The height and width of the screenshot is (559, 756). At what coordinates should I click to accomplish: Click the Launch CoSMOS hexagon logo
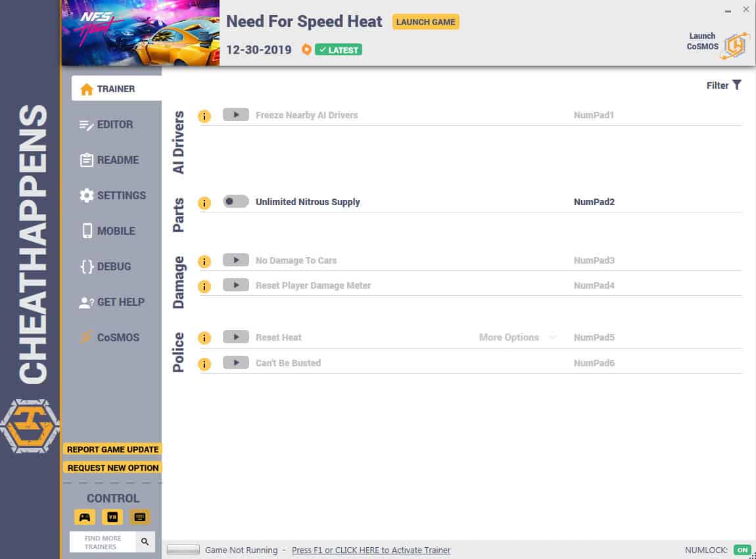[735, 46]
